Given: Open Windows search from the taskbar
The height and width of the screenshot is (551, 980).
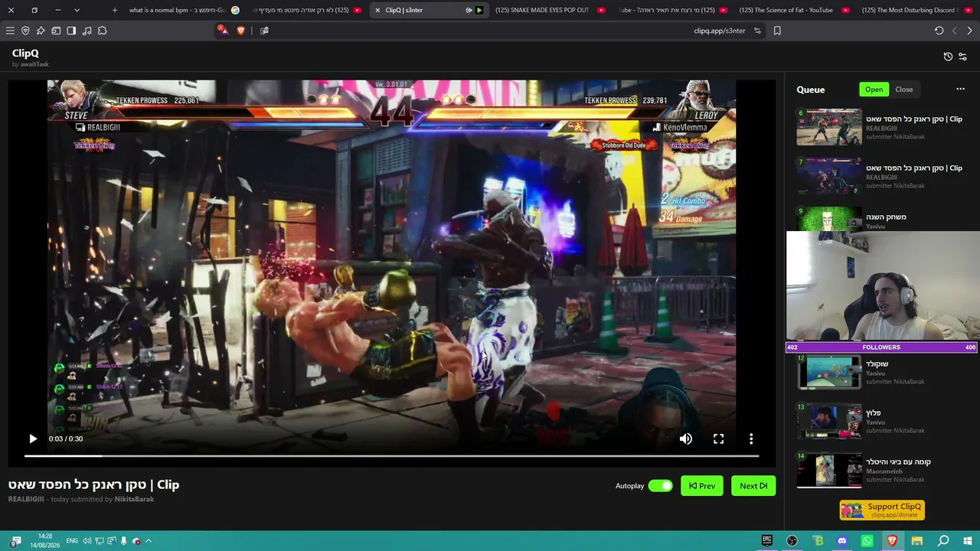Looking at the screenshot, I should (943, 541).
